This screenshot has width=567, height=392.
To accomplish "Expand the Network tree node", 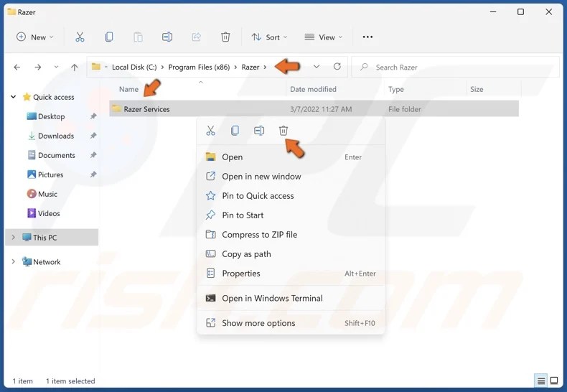I will click(x=14, y=261).
